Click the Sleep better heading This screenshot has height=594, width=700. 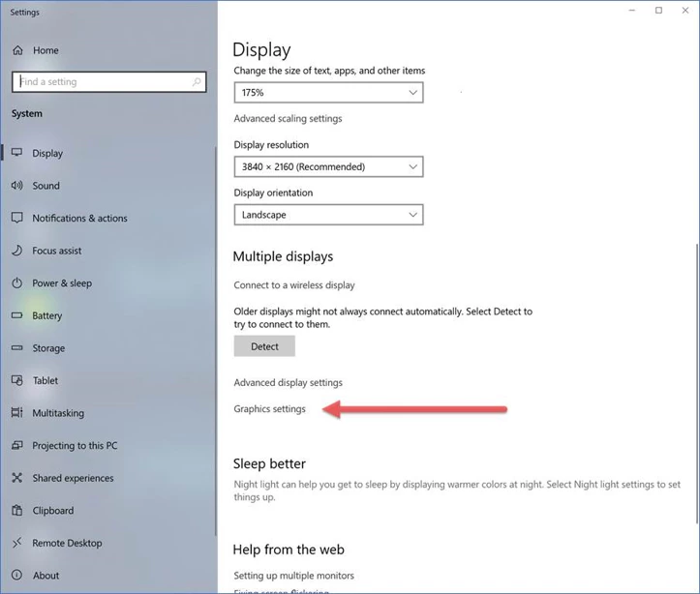(269, 463)
